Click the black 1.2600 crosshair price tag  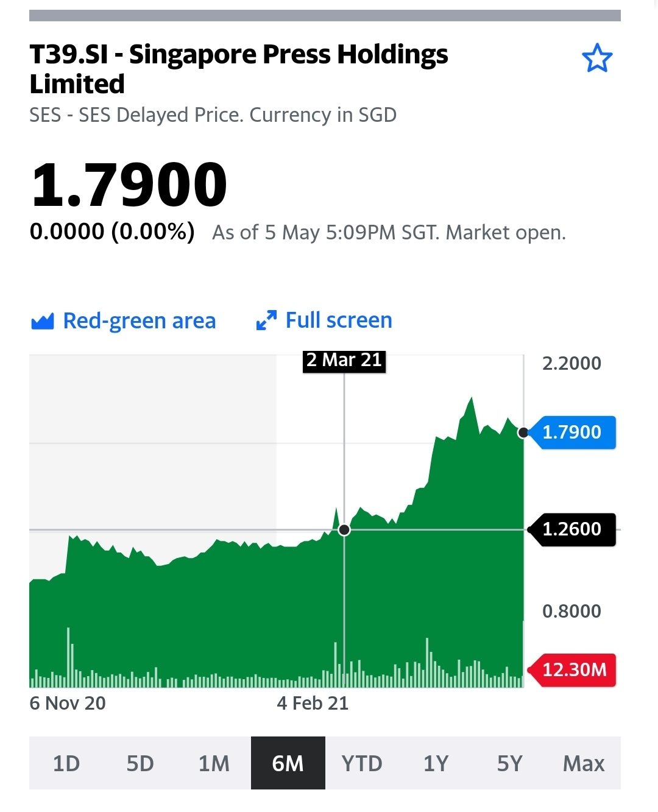573,529
